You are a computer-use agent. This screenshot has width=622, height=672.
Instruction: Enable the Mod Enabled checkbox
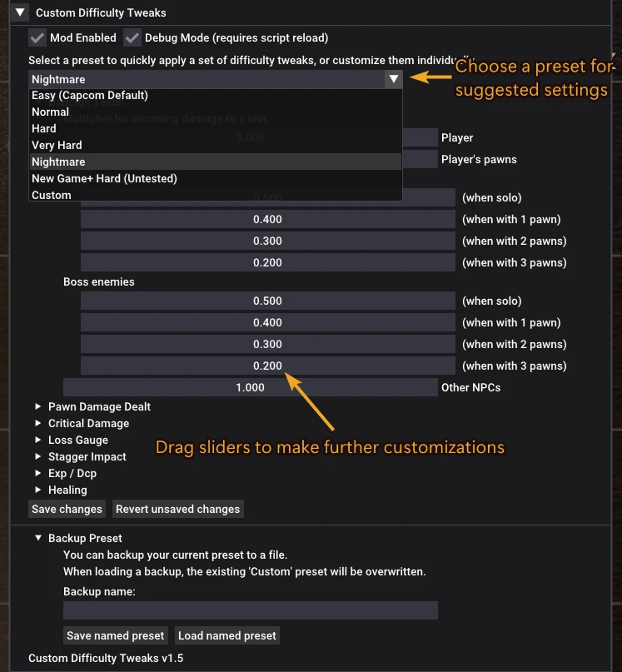click(x=37, y=37)
